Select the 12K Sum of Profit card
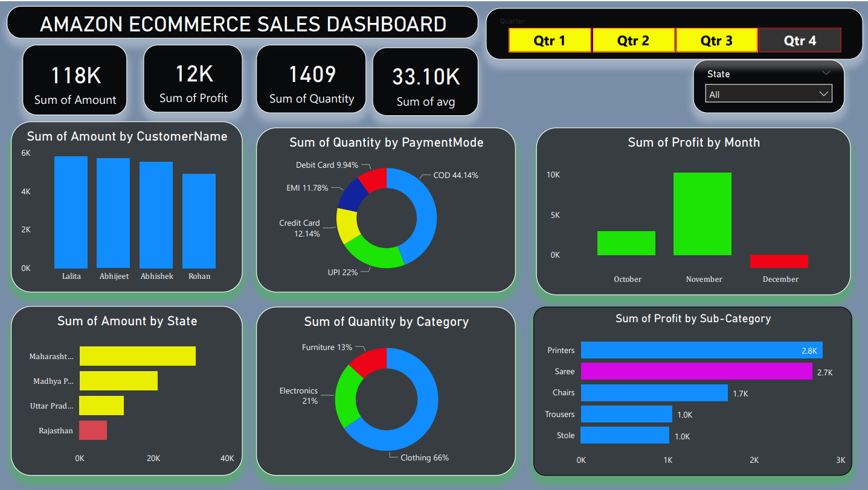The width and height of the screenshot is (868, 490). (x=193, y=78)
